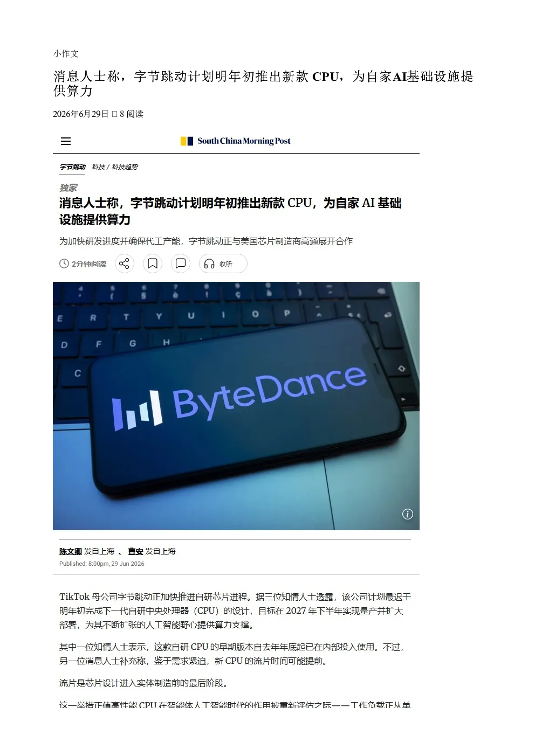Viewport: 535px width, 756px height.
Task: Click the subtitle mentioning 高通展开合作
Action: click(x=206, y=241)
